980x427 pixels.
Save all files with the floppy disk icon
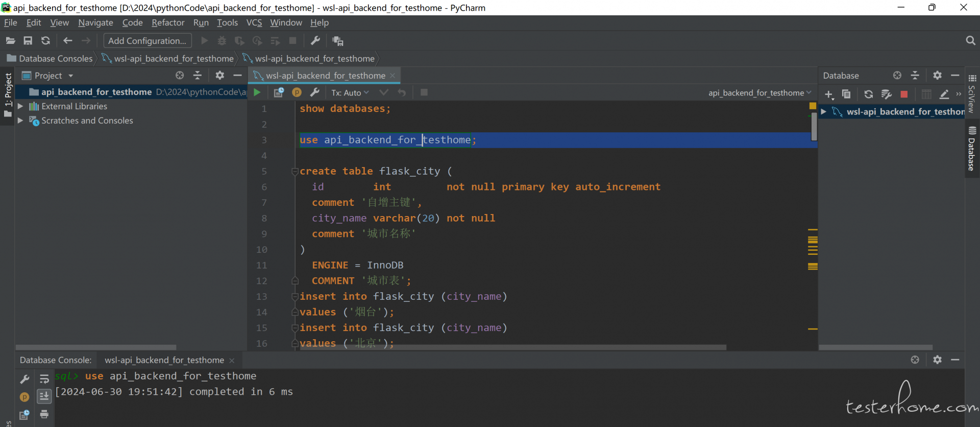tap(28, 41)
